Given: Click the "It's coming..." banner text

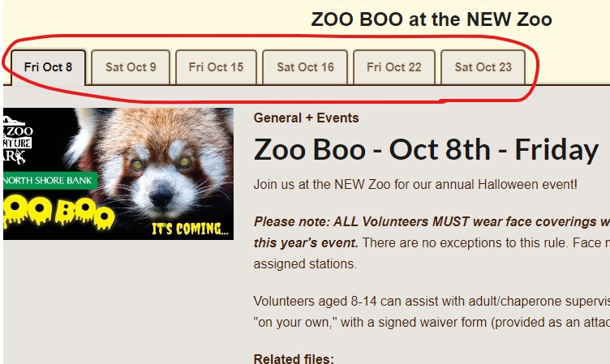Looking at the screenshot, I should point(189,229).
